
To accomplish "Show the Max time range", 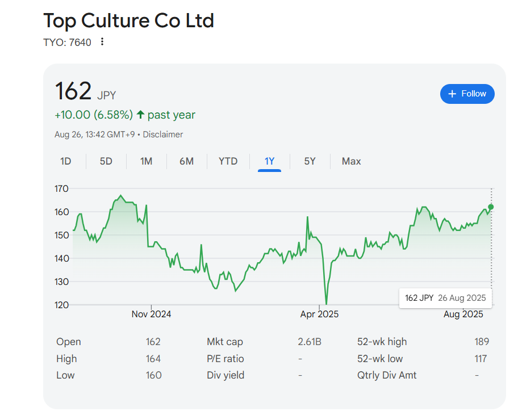I will click(x=351, y=161).
